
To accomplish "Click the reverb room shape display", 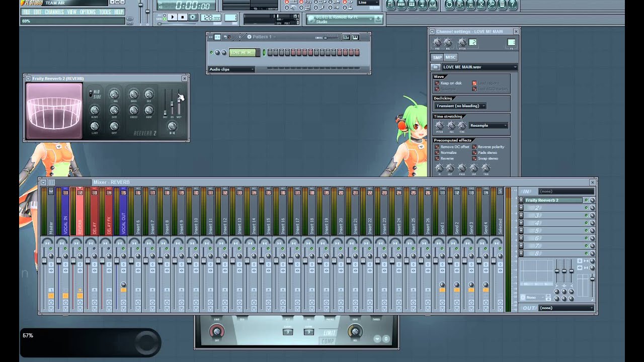I will pyautogui.click(x=54, y=111).
